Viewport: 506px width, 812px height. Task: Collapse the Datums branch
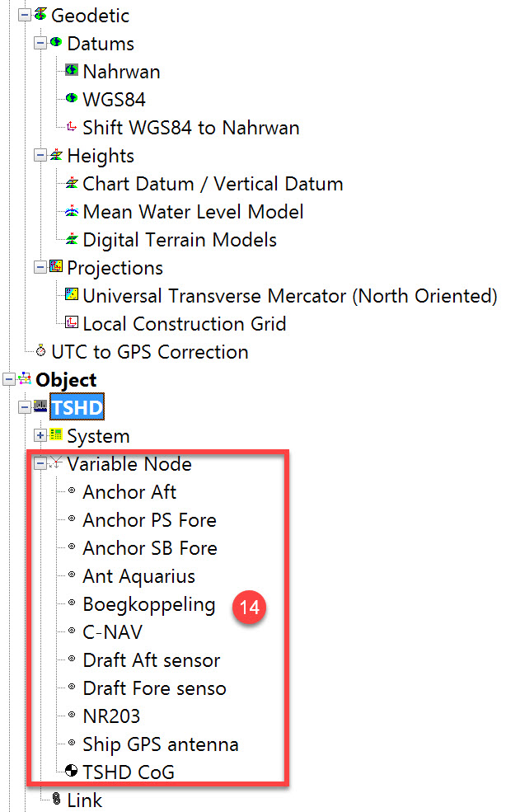pos(40,43)
